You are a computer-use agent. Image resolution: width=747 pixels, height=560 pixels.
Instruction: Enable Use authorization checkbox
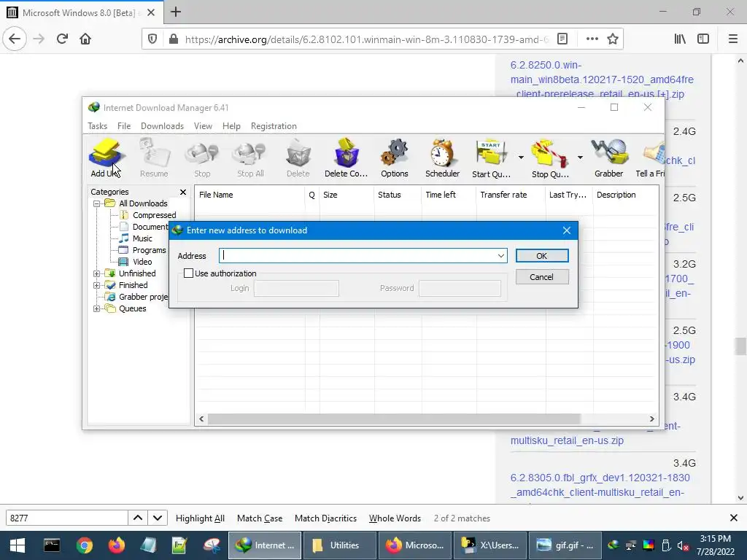tap(189, 273)
